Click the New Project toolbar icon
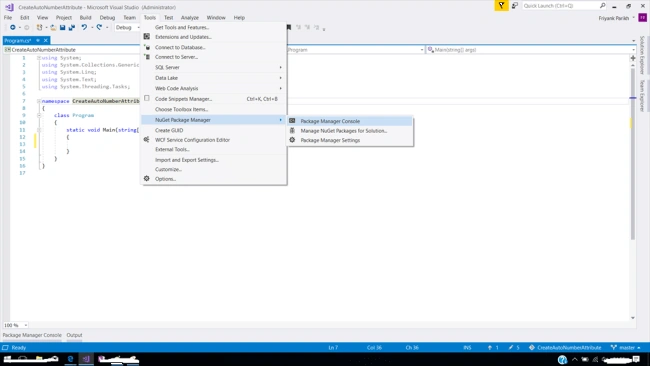The width and height of the screenshot is (650, 366). (x=39, y=27)
